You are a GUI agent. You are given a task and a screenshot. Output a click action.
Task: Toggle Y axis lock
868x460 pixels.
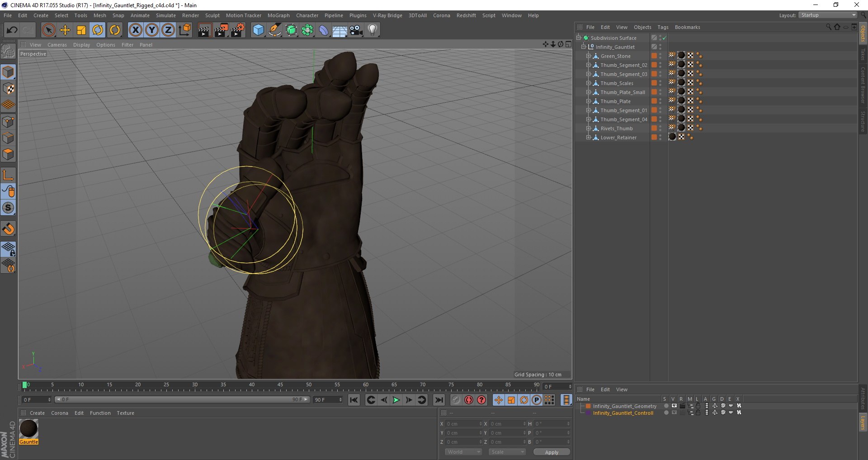pos(152,30)
